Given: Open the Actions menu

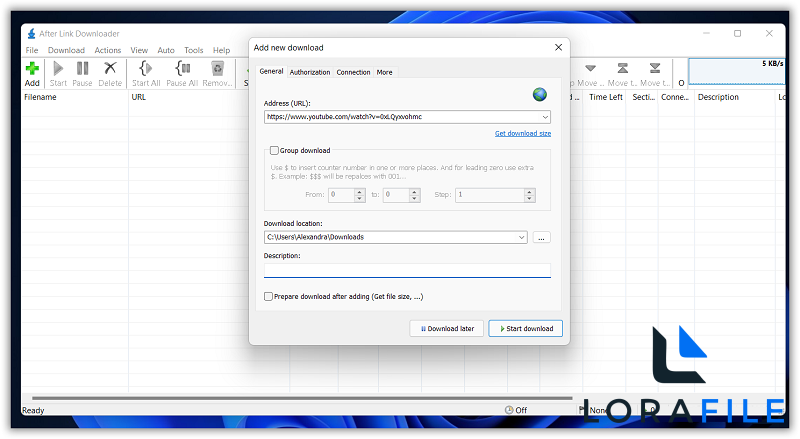Looking at the screenshot, I should tap(108, 50).
